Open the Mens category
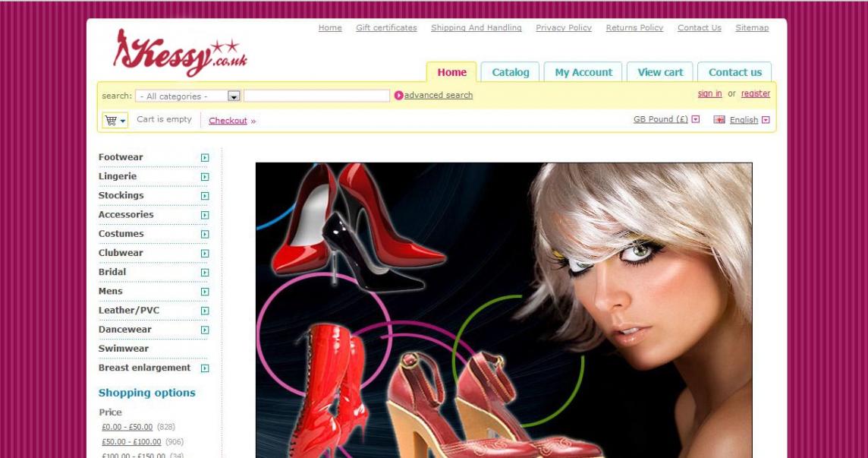868x458 pixels. pyautogui.click(x=110, y=291)
